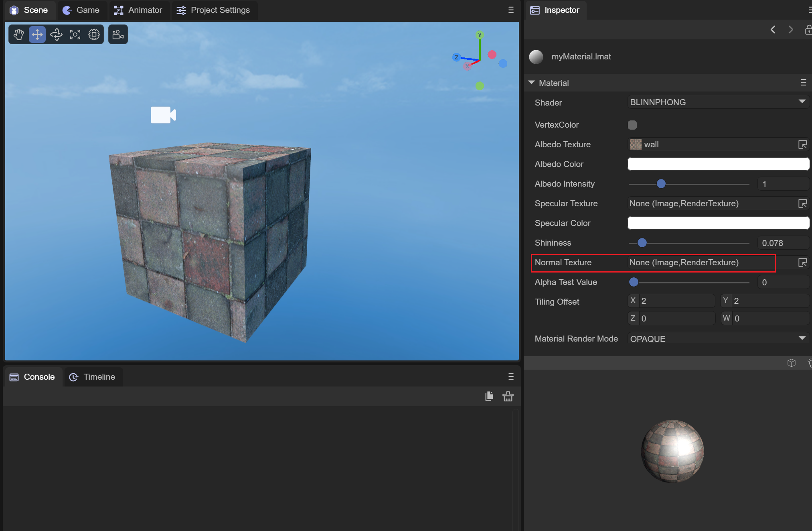Pick texture for Normal Texture field
The height and width of the screenshot is (531, 812).
(x=802, y=262)
